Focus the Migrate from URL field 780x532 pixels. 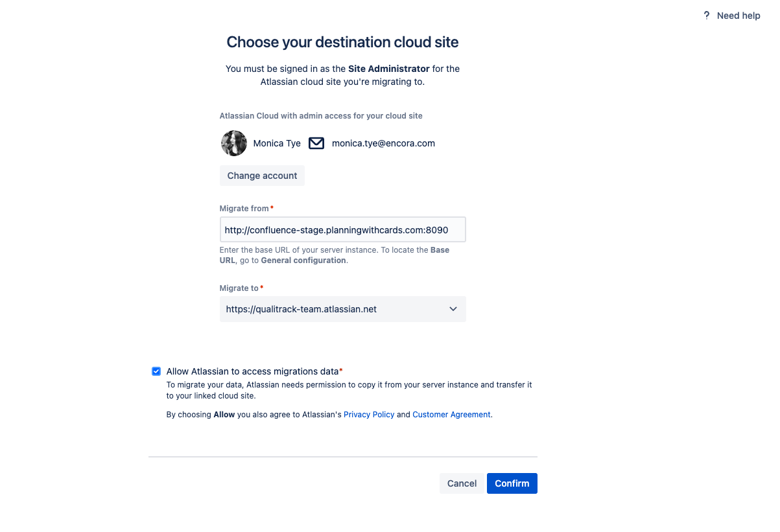(343, 229)
